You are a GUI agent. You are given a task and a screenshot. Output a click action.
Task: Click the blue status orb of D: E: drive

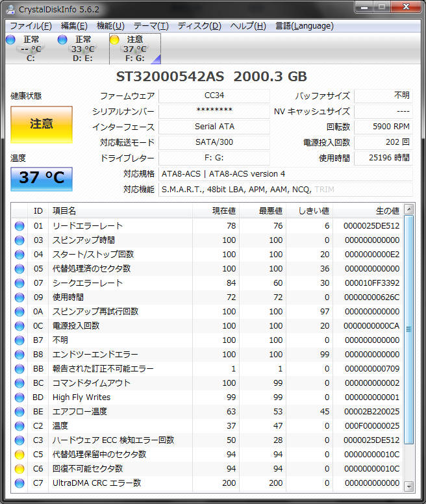click(x=62, y=40)
